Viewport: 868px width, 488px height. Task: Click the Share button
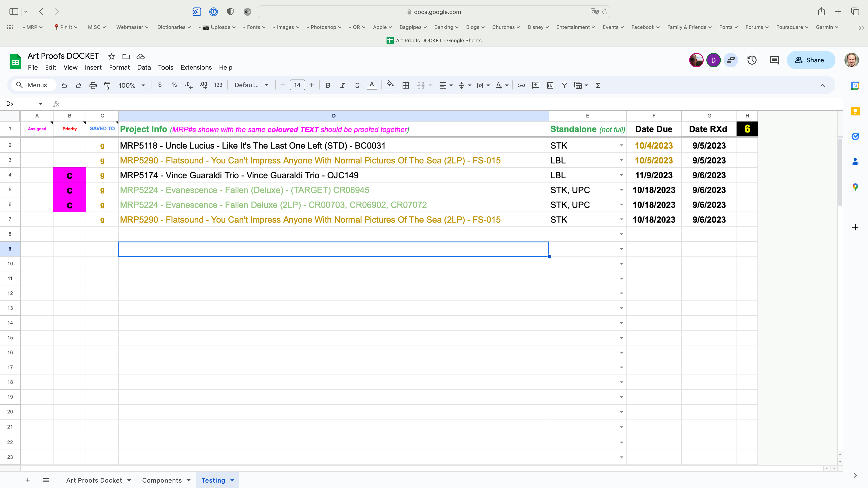tap(811, 60)
